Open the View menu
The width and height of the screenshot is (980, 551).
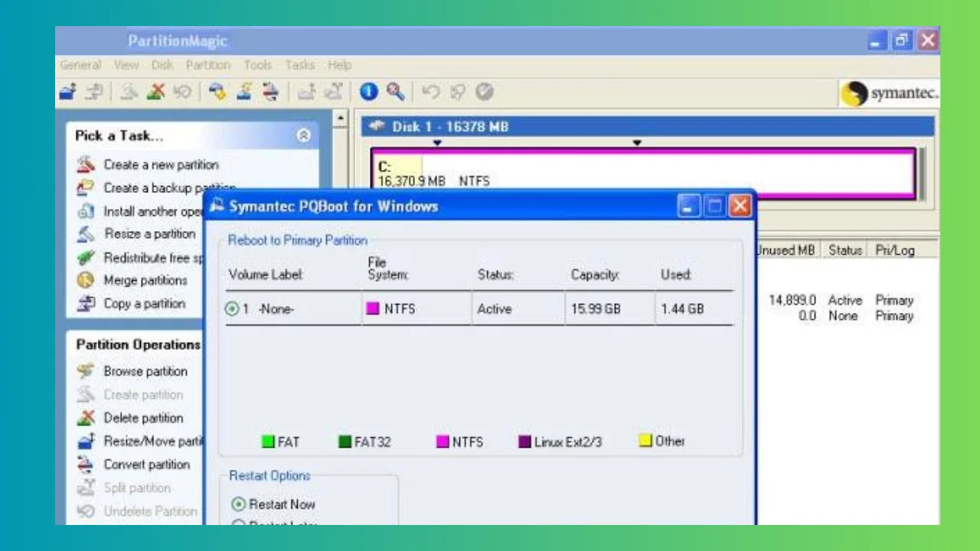pyautogui.click(x=126, y=65)
